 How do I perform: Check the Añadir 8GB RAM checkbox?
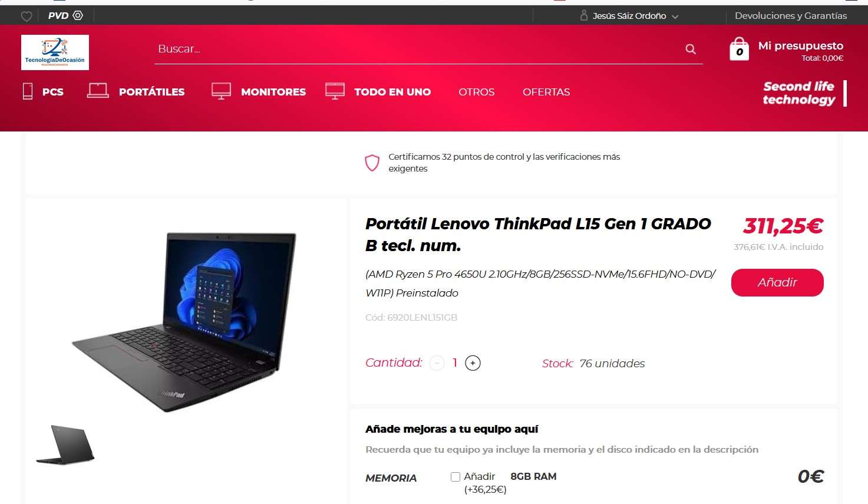click(x=456, y=477)
